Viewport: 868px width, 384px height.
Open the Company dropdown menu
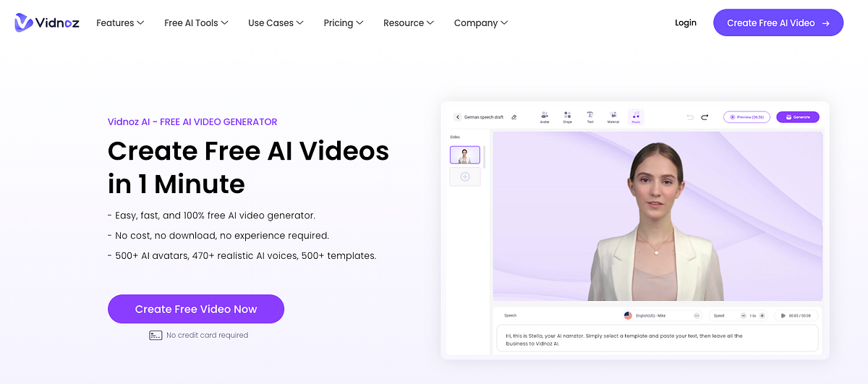click(x=481, y=22)
